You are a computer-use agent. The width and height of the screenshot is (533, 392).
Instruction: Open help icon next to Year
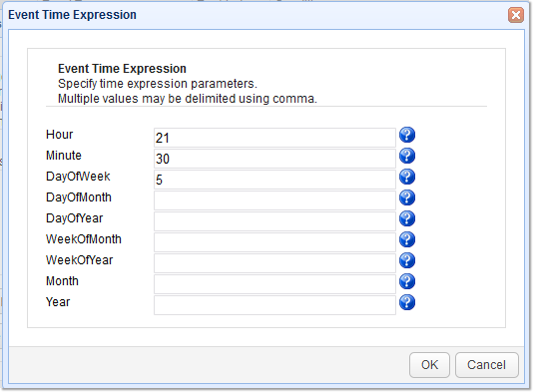click(x=407, y=302)
